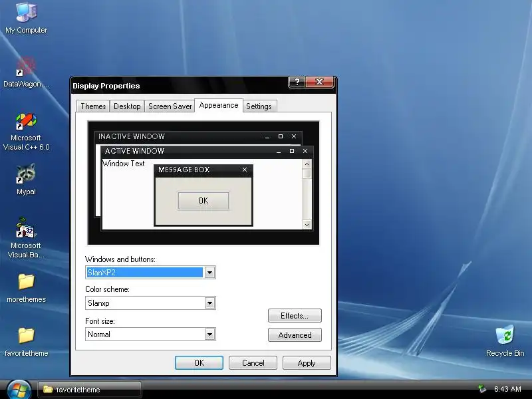532x399 pixels.
Task: Click the Active Window title bar
Action: pyautogui.click(x=207, y=151)
